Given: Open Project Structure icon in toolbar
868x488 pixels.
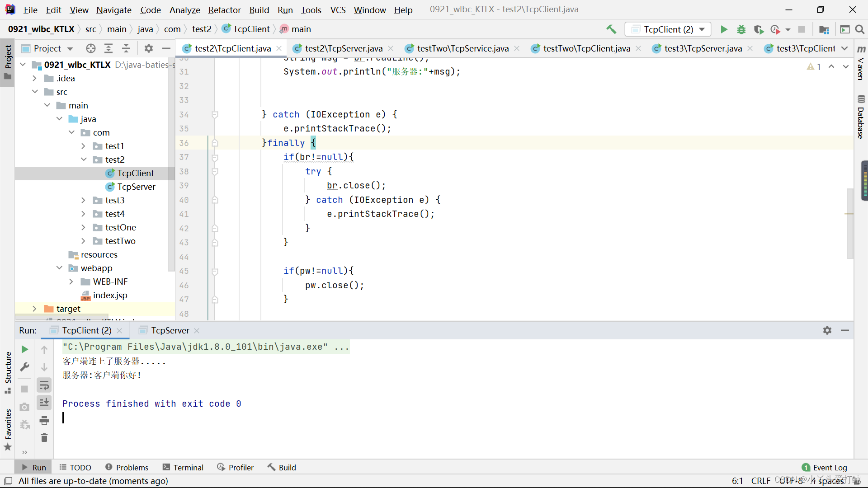Looking at the screenshot, I should [x=824, y=29].
